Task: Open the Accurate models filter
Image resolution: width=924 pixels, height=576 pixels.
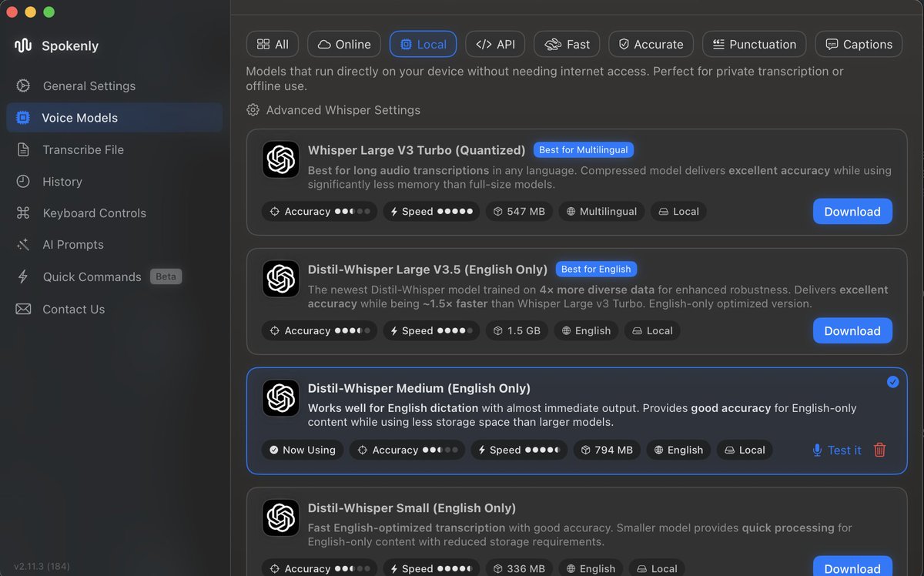Action: tap(651, 44)
